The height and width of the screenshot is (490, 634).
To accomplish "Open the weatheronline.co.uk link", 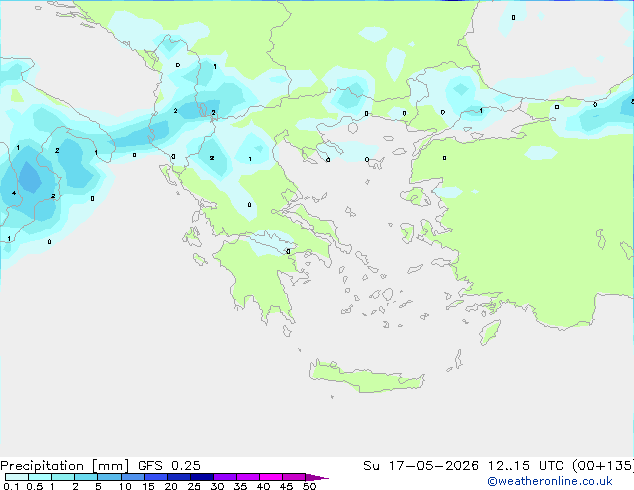I will click(550, 481).
